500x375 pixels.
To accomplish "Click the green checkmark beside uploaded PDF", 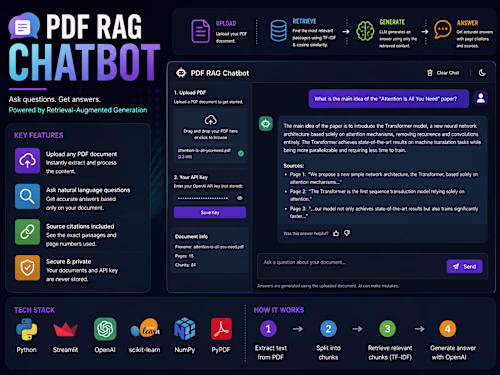I will point(241,153).
